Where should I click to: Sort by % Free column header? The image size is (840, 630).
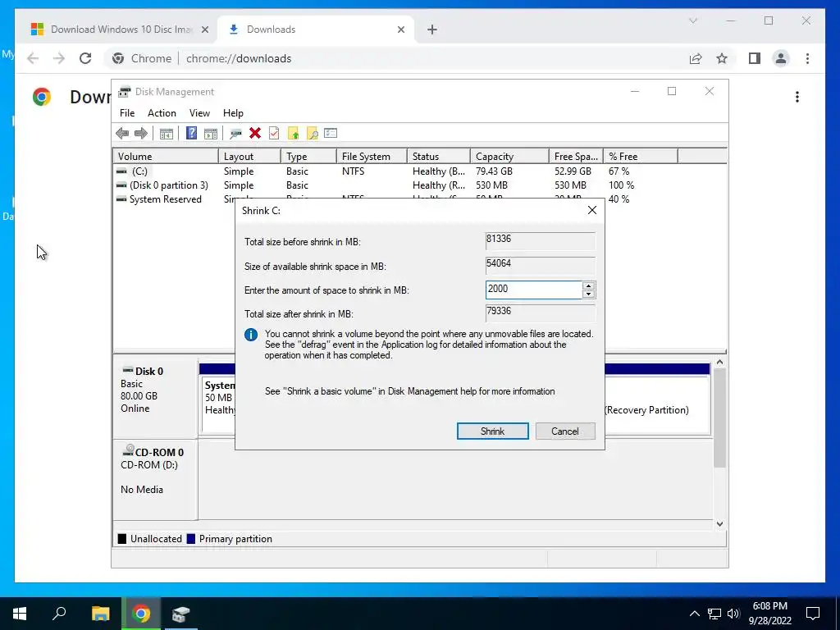pyautogui.click(x=641, y=157)
